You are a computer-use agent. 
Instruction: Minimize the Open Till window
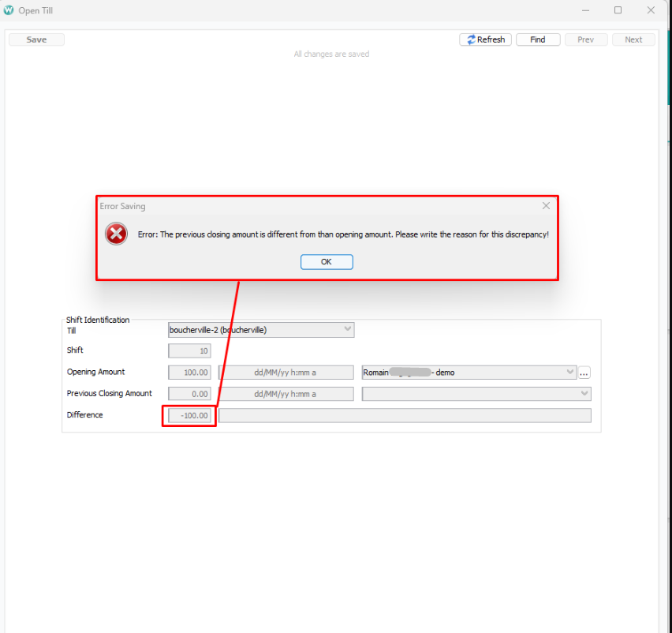coord(585,10)
